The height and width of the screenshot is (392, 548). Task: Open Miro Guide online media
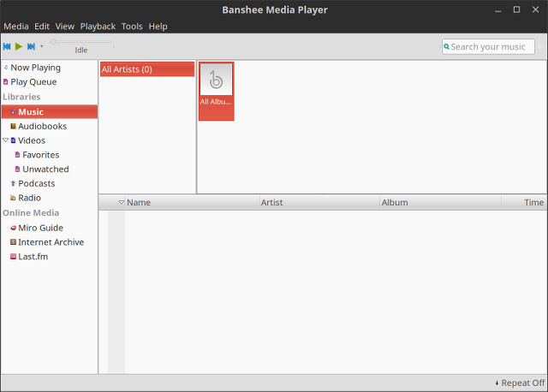pos(40,228)
